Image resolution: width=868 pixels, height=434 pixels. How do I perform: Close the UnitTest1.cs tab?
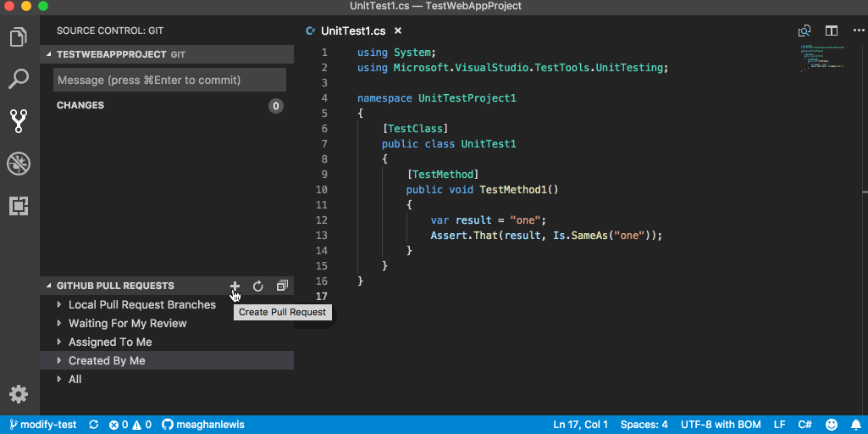coord(399,31)
